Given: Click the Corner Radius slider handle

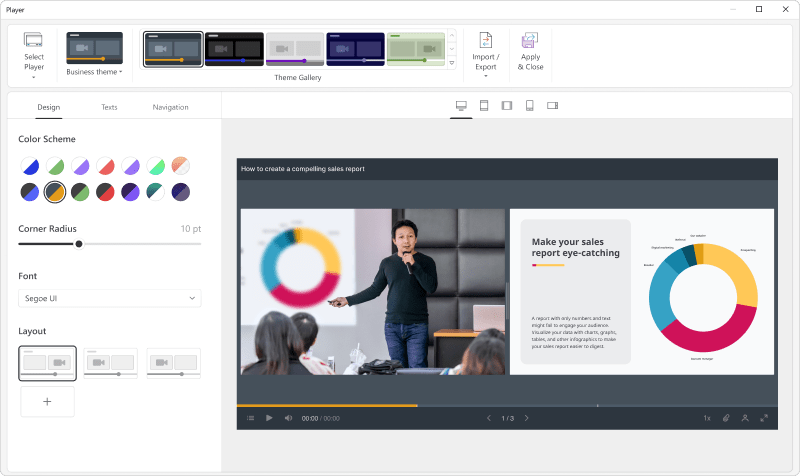Looking at the screenshot, I should 79,243.
